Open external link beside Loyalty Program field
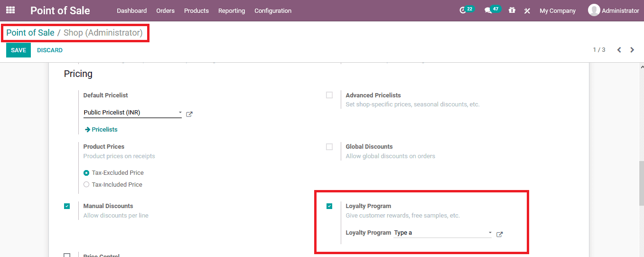 (499, 234)
